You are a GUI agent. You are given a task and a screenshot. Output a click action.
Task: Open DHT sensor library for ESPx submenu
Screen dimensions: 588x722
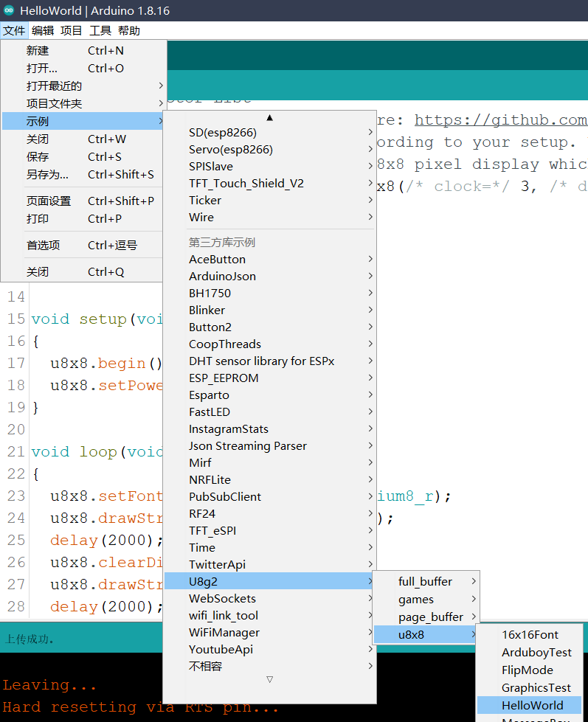[270, 361]
